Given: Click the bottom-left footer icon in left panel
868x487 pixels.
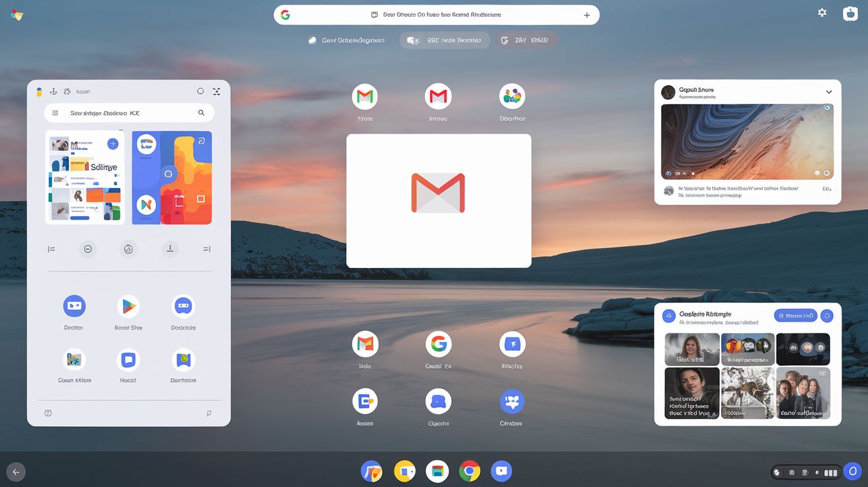Looking at the screenshot, I should point(48,413).
